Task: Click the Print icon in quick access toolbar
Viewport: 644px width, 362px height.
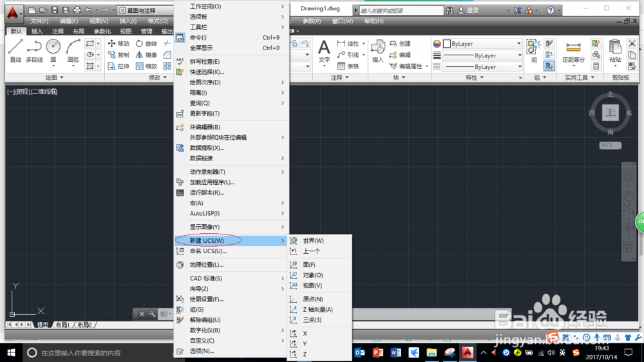Action: point(77,10)
